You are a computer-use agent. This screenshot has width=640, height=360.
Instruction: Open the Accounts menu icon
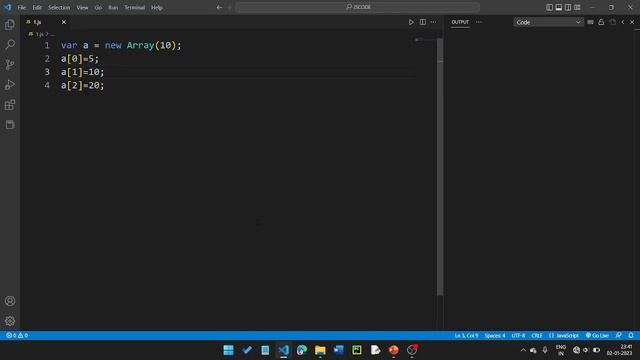coord(10,301)
